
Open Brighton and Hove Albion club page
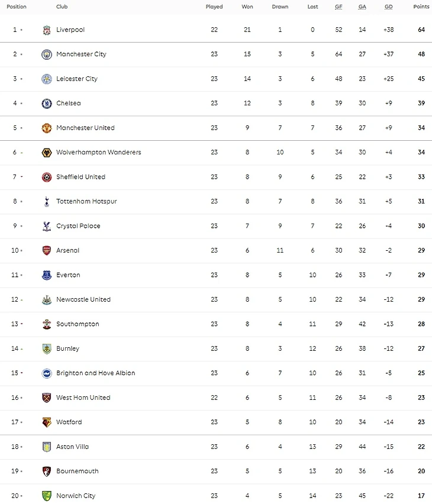95,373
